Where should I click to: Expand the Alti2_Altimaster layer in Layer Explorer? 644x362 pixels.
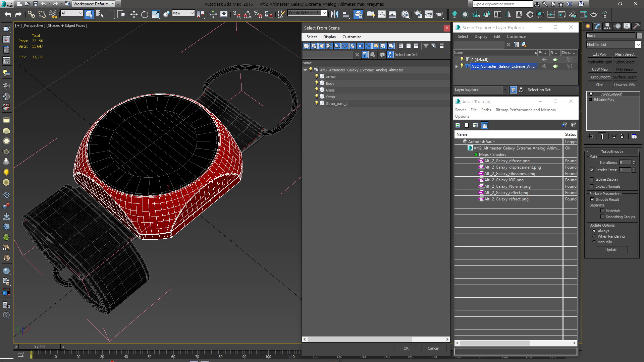[x=456, y=66]
